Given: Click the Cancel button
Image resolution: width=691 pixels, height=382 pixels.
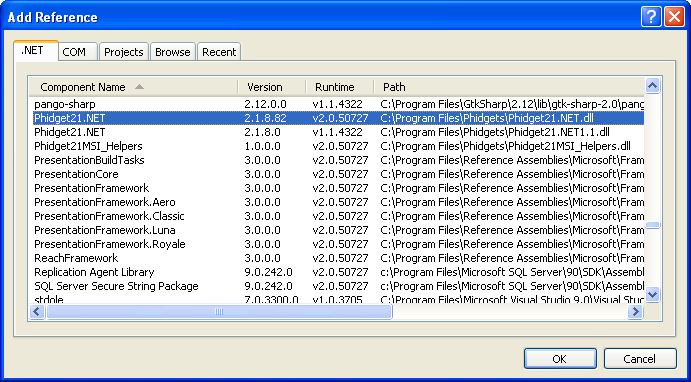Looking at the screenshot, I should click(640, 359).
